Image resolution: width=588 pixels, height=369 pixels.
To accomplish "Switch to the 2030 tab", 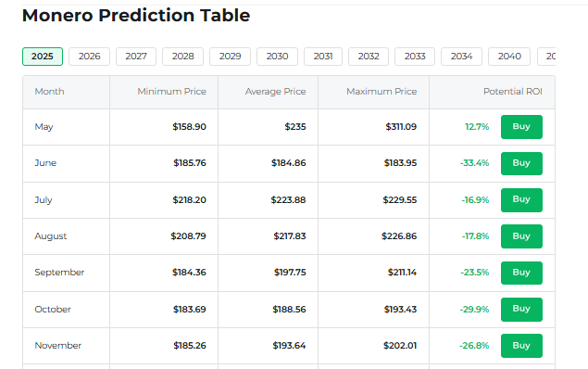I will (277, 57).
